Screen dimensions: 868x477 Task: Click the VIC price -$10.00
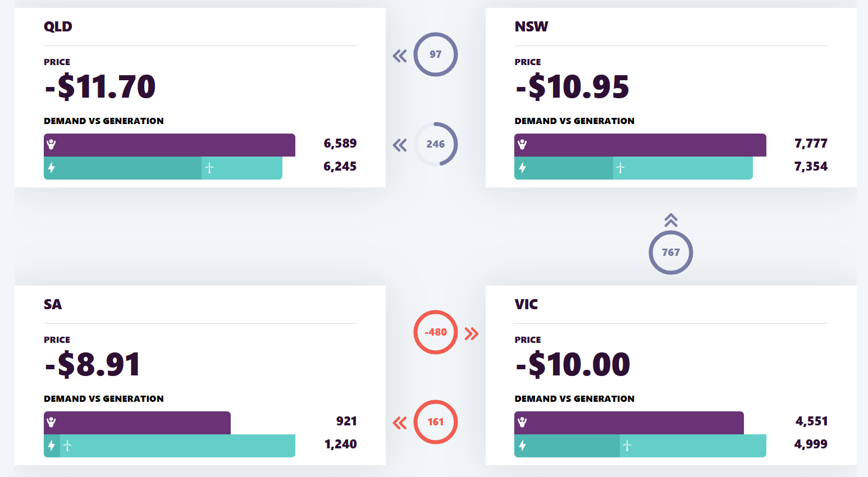pos(573,365)
